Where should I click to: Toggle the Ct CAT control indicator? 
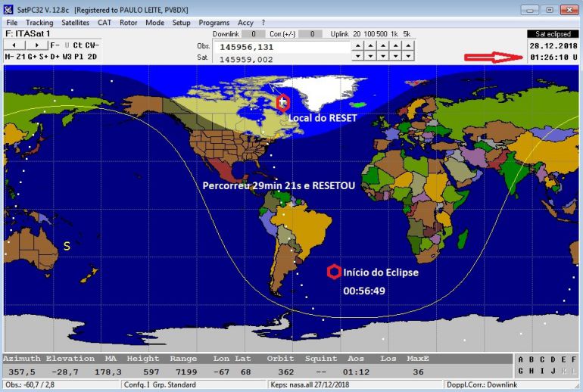[78, 45]
